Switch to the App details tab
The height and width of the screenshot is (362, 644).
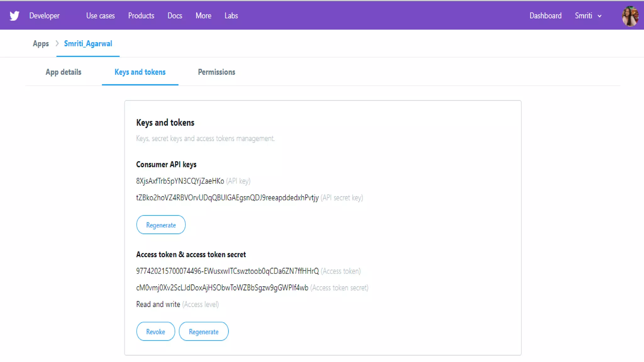(x=64, y=72)
